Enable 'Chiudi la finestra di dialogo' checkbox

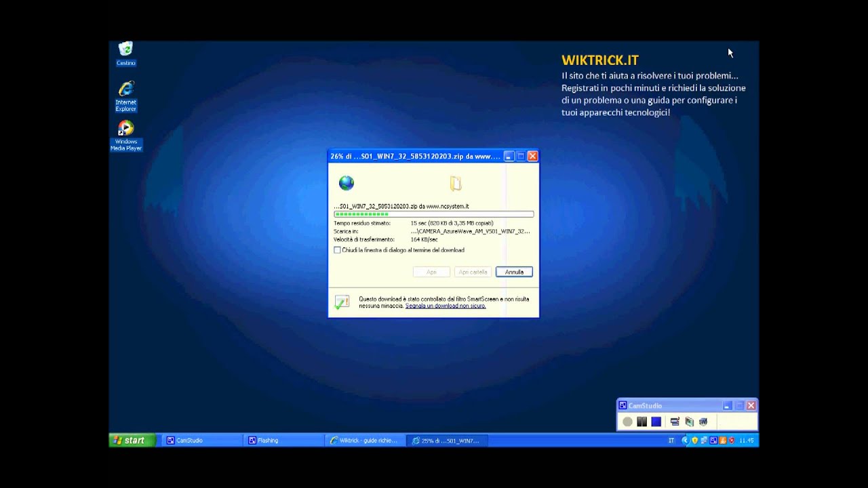tap(337, 250)
